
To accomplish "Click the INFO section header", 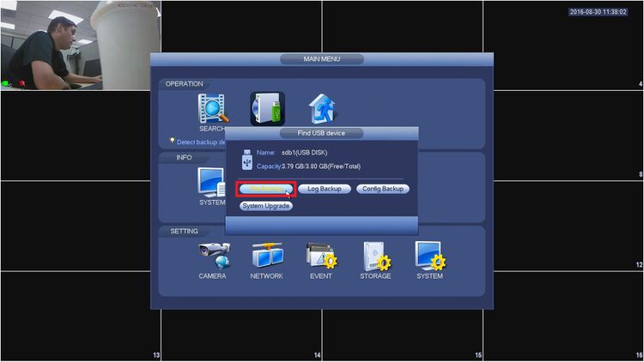I will [x=184, y=158].
